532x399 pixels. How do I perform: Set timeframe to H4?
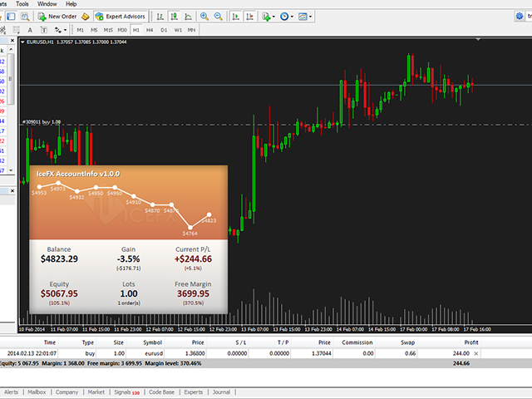150,30
